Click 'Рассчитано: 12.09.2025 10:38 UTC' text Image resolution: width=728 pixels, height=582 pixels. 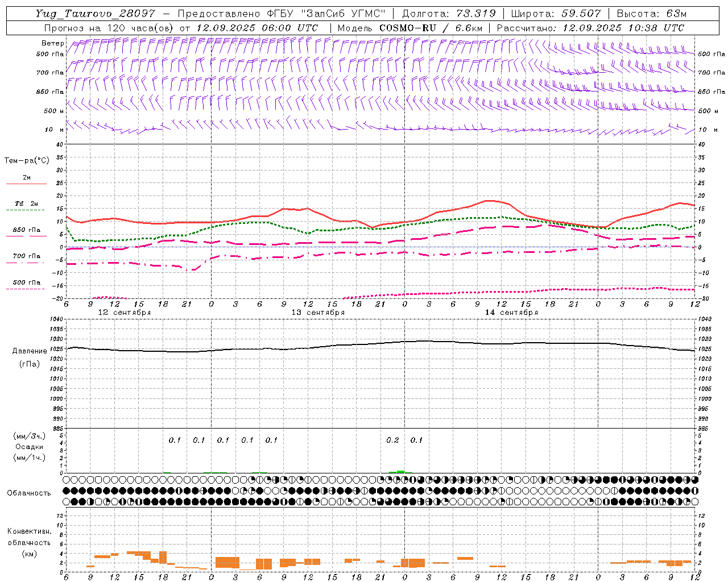(x=590, y=28)
